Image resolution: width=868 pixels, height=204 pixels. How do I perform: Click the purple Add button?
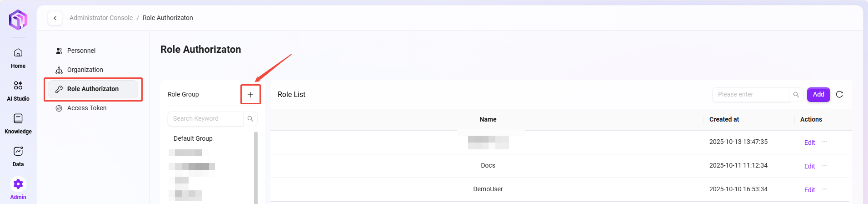(x=818, y=94)
